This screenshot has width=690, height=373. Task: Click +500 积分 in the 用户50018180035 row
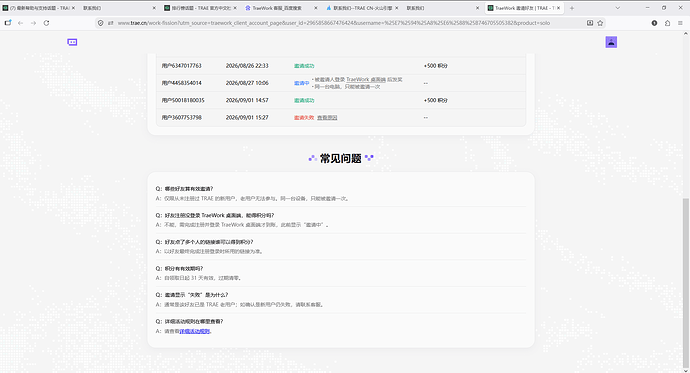[x=436, y=100]
